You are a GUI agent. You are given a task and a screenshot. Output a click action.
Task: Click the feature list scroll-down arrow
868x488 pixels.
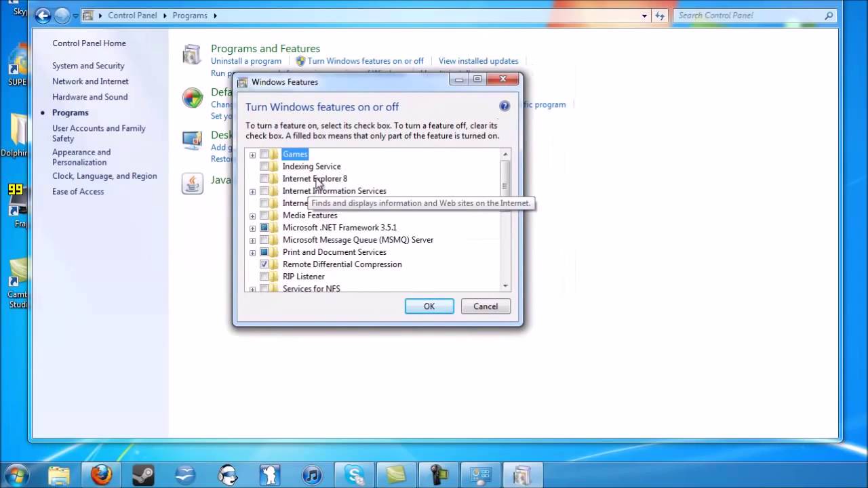[x=505, y=287]
